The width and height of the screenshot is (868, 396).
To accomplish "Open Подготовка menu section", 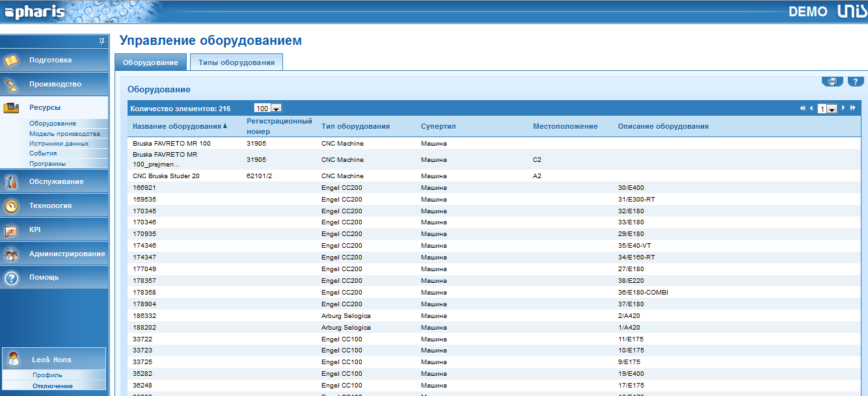I will tap(54, 60).
